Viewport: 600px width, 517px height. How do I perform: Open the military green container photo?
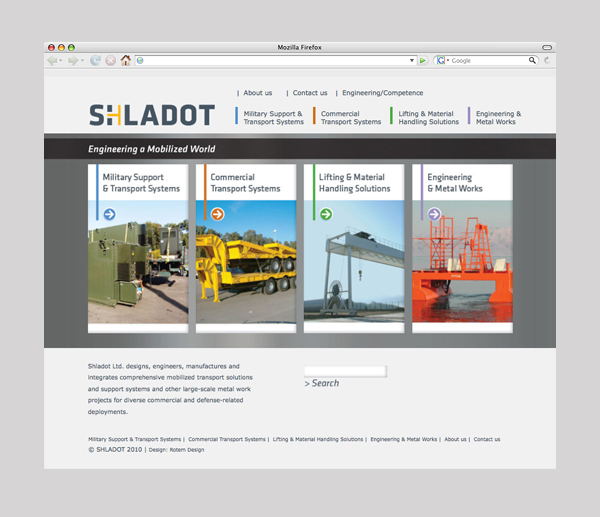coord(138,262)
